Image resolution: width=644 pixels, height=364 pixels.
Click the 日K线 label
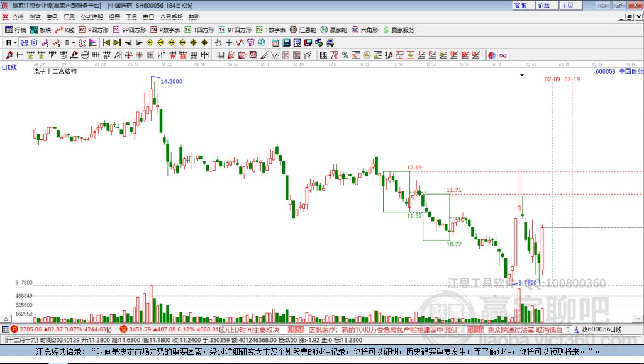pos(9,67)
